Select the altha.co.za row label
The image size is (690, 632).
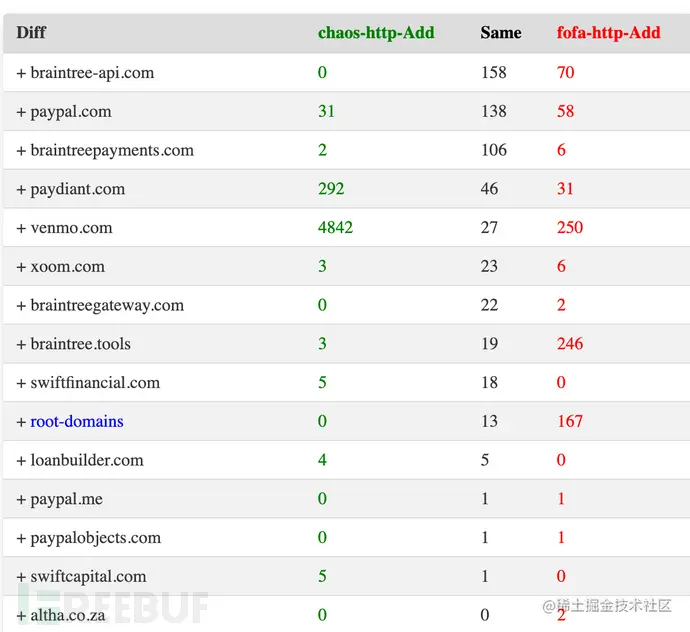[x=68, y=615]
